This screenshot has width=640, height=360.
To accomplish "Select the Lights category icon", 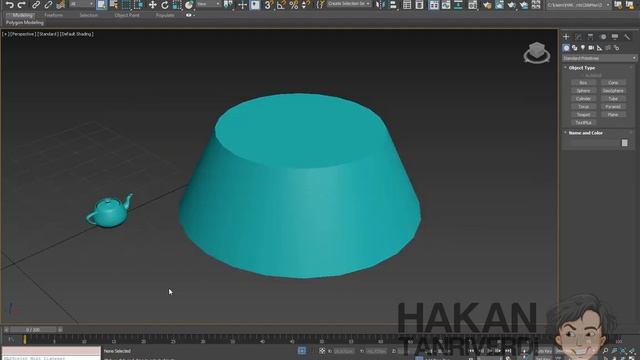I will click(583, 48).
